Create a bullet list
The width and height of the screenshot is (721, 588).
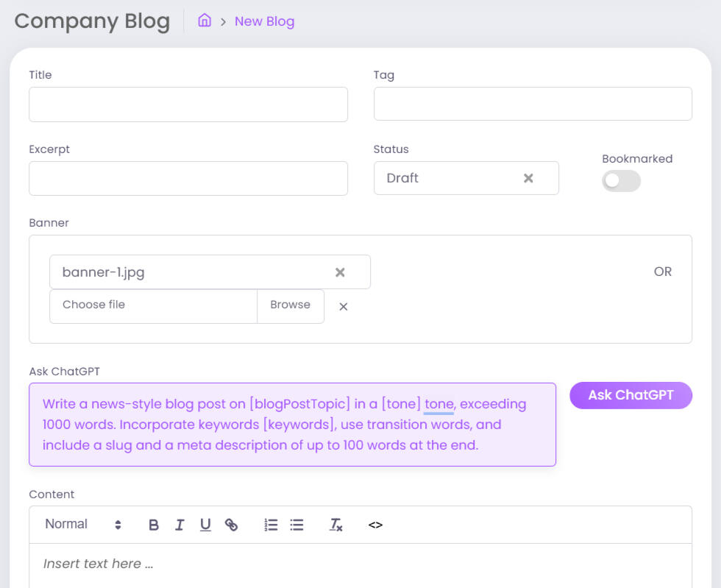click(296, 525)
